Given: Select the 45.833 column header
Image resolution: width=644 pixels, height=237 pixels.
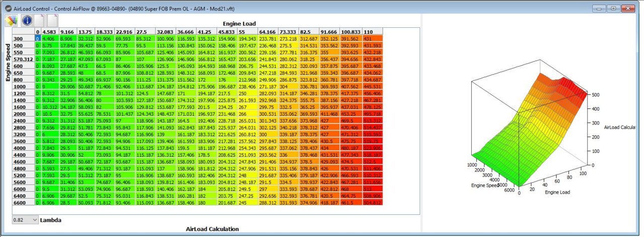Looking at the screenshot, I should click(228, 31).
